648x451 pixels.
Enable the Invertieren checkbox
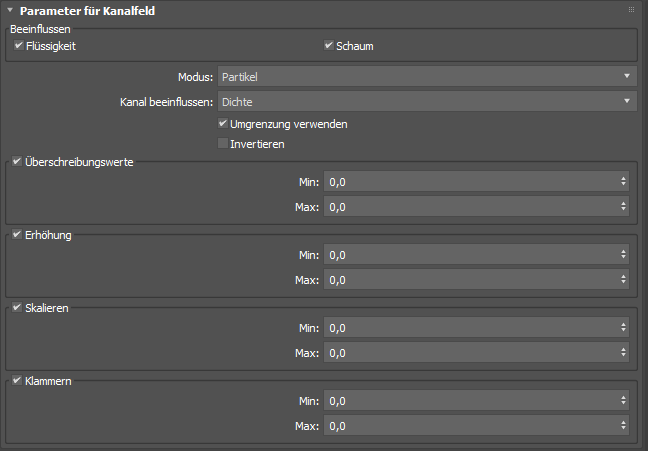tap(223, 144)
